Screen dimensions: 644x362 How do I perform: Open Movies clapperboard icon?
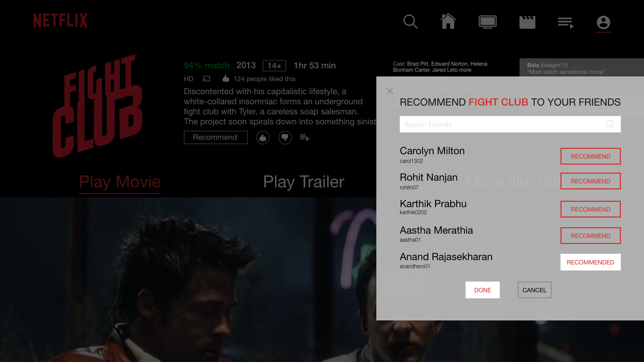[527, 22]
